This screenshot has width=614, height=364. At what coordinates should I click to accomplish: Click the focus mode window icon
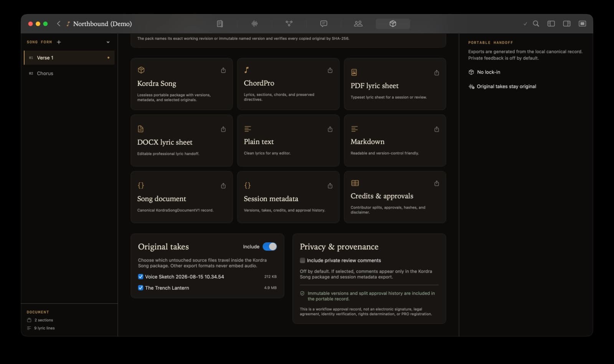pyautogui.click(x=582, y=24)
